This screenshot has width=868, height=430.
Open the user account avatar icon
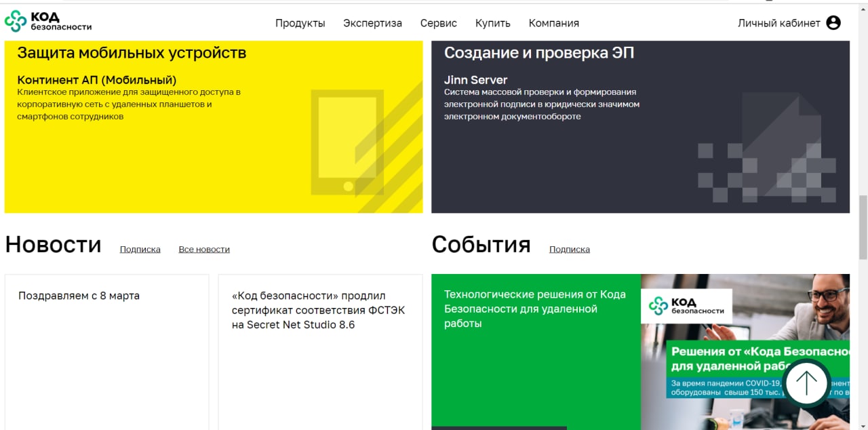(833, 22)
